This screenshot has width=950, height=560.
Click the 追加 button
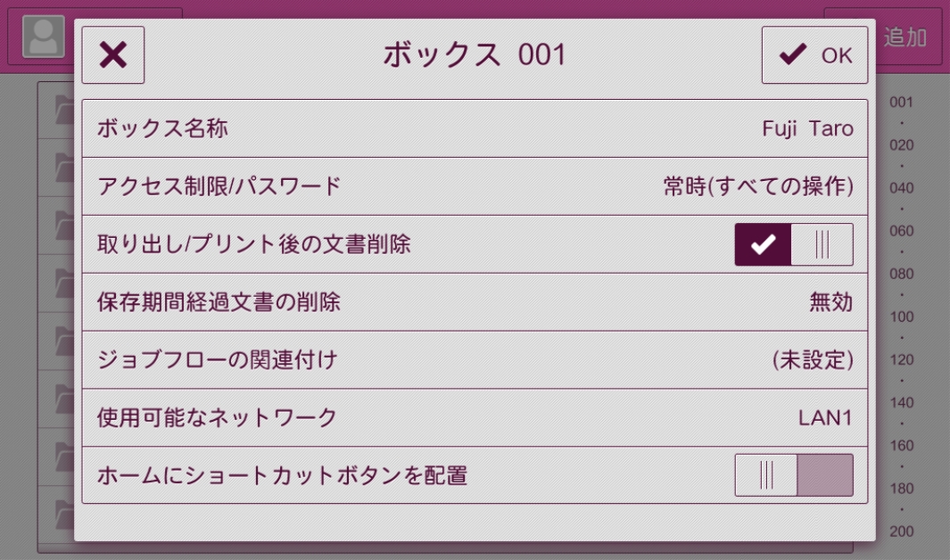pyautogui.click(x=905, y=37)
